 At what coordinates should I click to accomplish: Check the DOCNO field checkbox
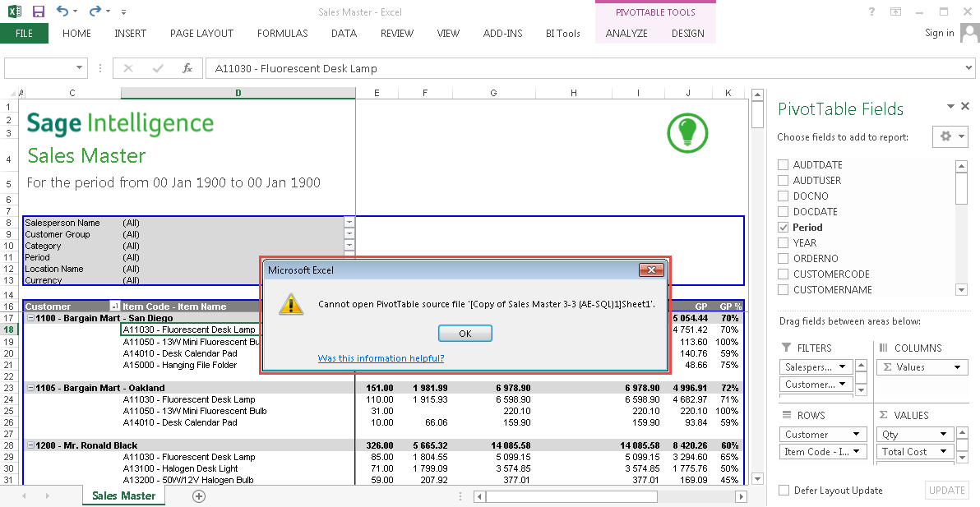pyautogui.click(x=784, y=196)
